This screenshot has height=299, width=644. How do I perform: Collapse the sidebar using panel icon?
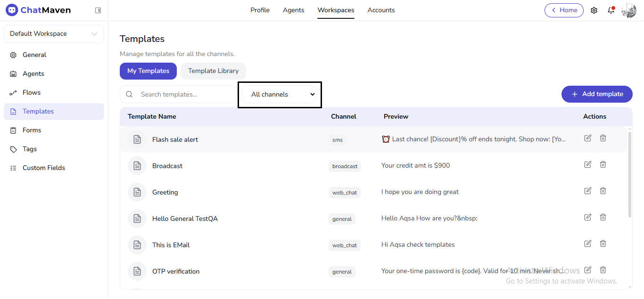(x=98, y=10)
